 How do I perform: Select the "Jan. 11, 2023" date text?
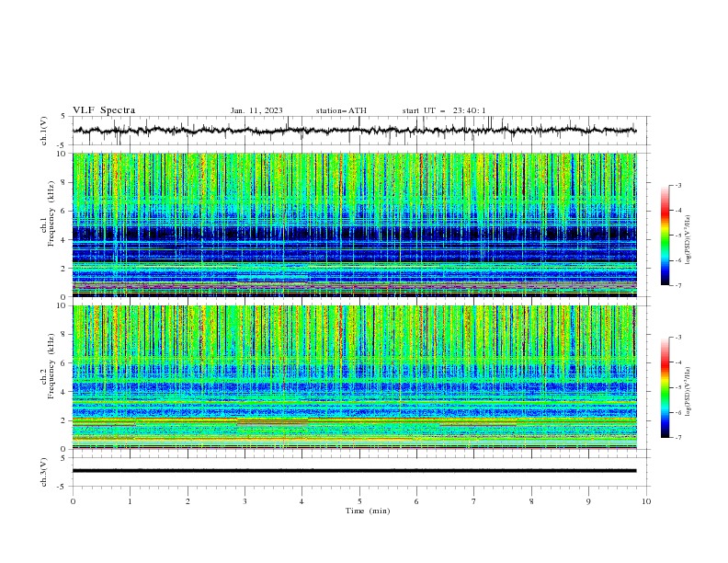(256, 110)
